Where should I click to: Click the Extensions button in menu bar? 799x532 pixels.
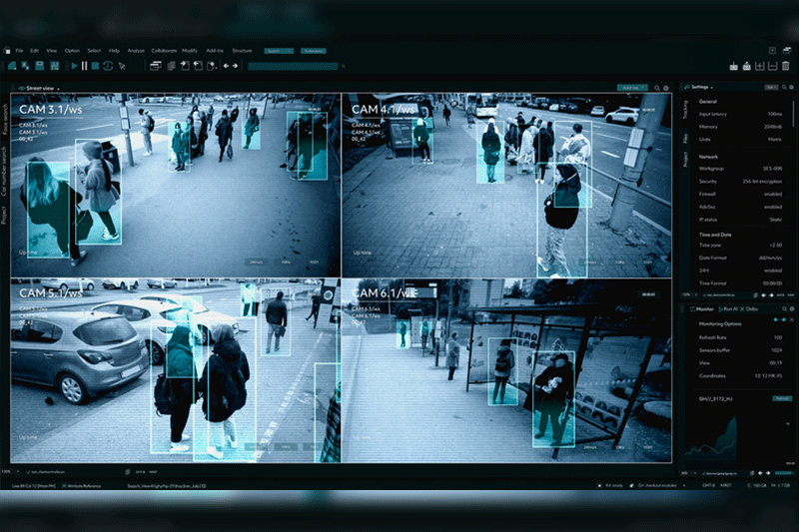[x=313, y=50]
